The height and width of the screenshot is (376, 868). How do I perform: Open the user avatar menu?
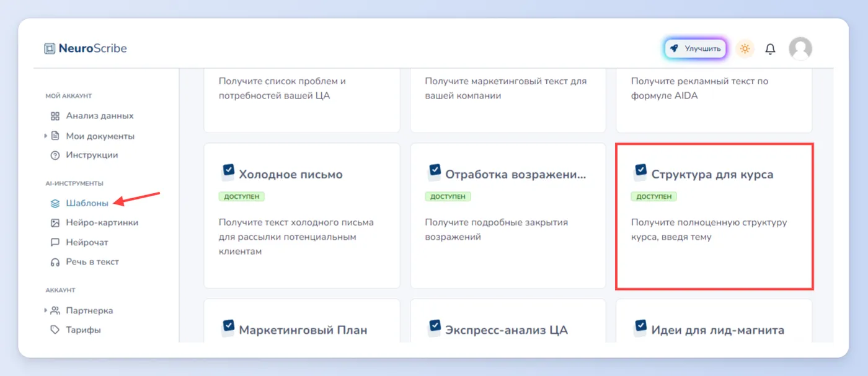(800, 48)
